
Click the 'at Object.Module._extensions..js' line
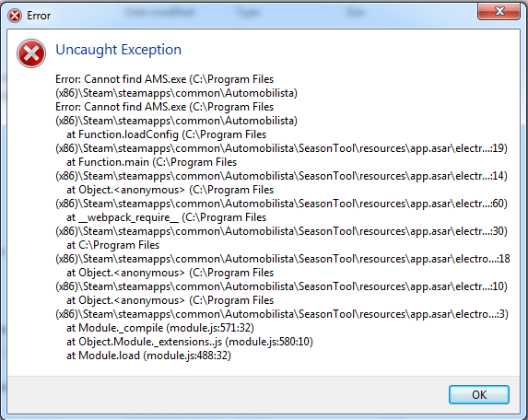click(190, 342)
